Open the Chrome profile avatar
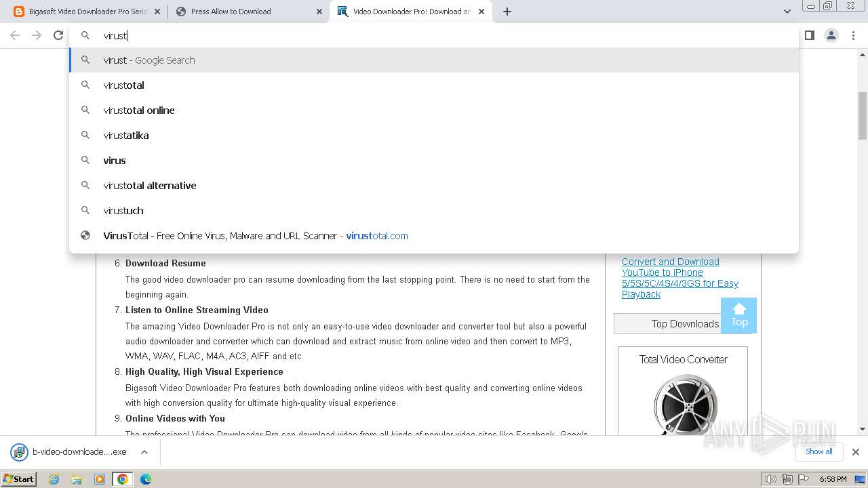The height and width of the screenshot is (488, 868). coord(831,35)
